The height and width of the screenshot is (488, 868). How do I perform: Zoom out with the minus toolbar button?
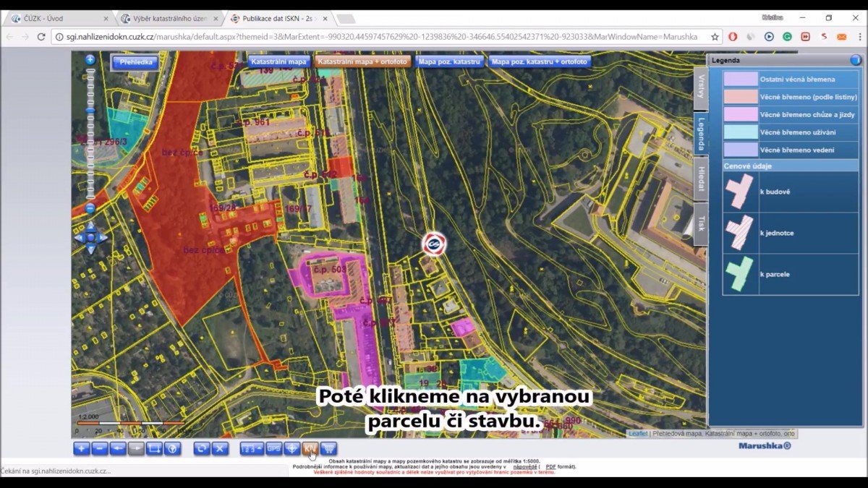pos(100,448)
